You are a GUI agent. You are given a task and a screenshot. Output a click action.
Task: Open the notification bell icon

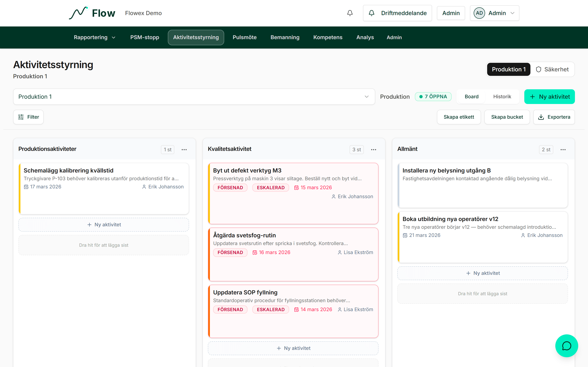350,13
